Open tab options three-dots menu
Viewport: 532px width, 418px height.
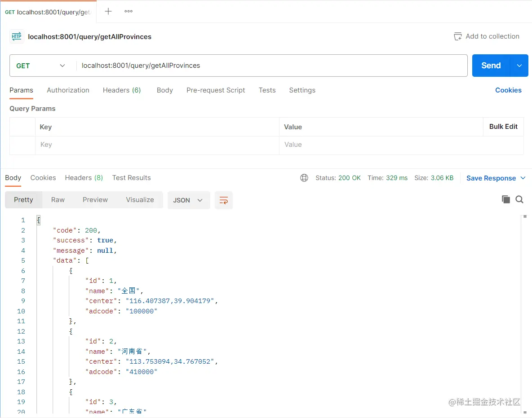128,11
